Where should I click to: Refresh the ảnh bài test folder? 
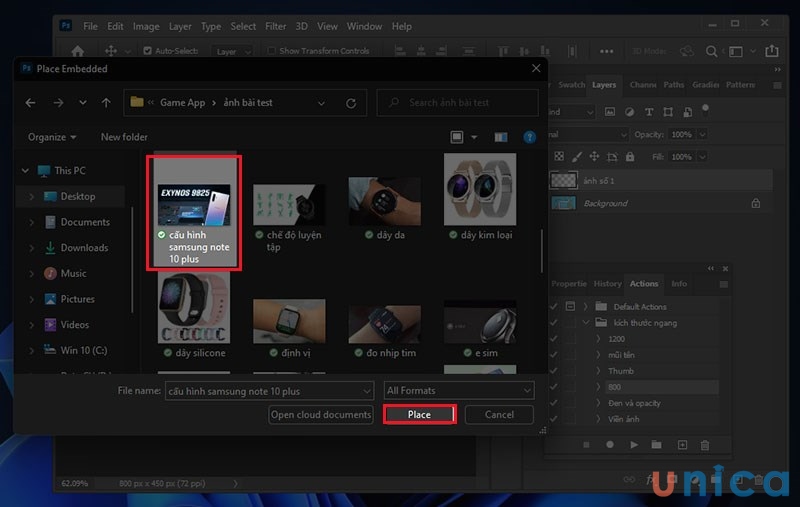[351, 103]
